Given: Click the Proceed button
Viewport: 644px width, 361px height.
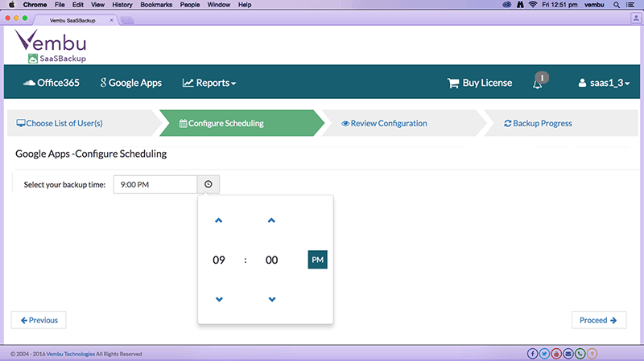Looking at the screenshot, I should 599,320.
